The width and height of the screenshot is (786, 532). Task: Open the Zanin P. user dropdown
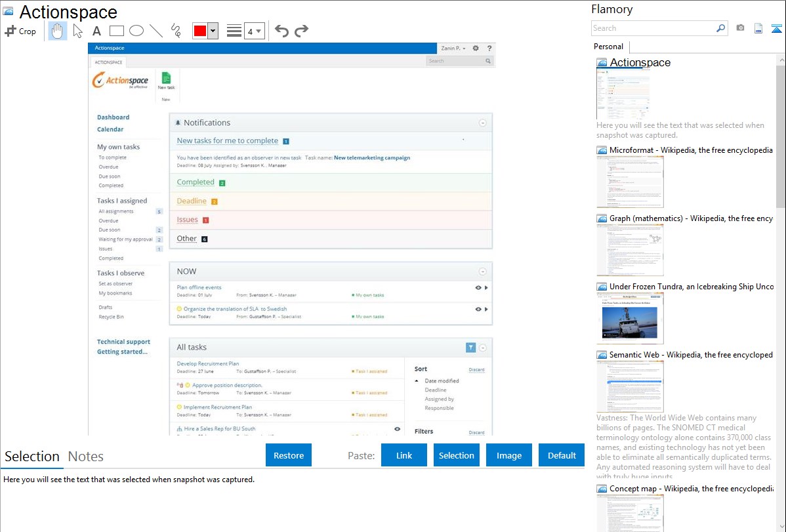(453, 48)
